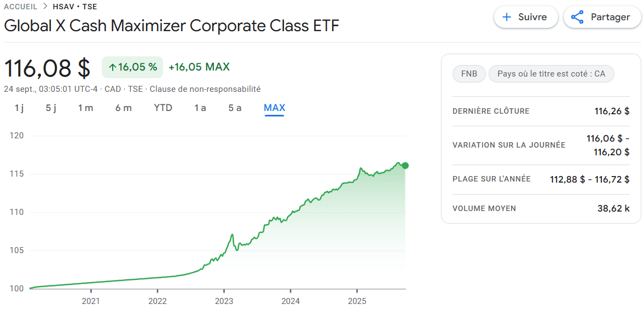Click the HSAV • TSE breadcrumb

pos(74,7)
